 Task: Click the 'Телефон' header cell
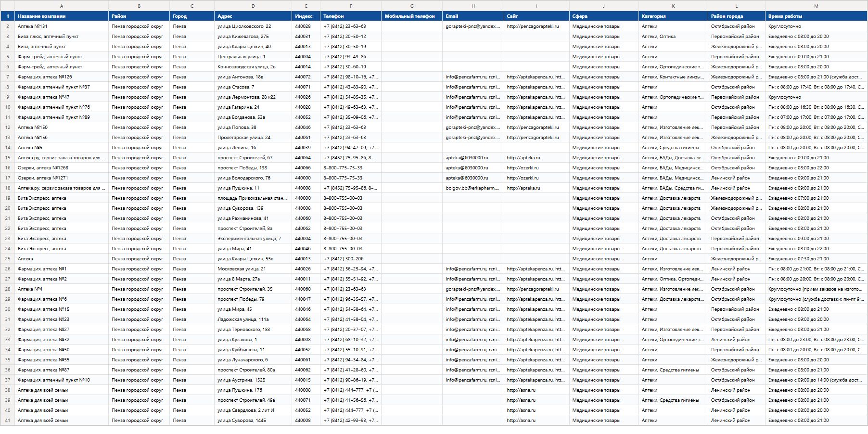pyautogui.click(x=351, y=16)
